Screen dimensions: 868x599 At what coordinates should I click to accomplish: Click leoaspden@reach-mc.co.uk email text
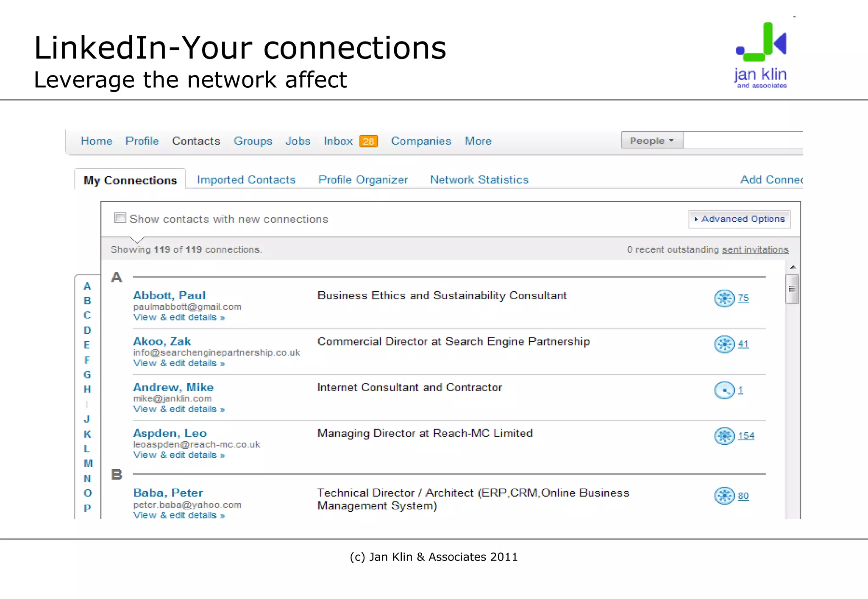197,444
